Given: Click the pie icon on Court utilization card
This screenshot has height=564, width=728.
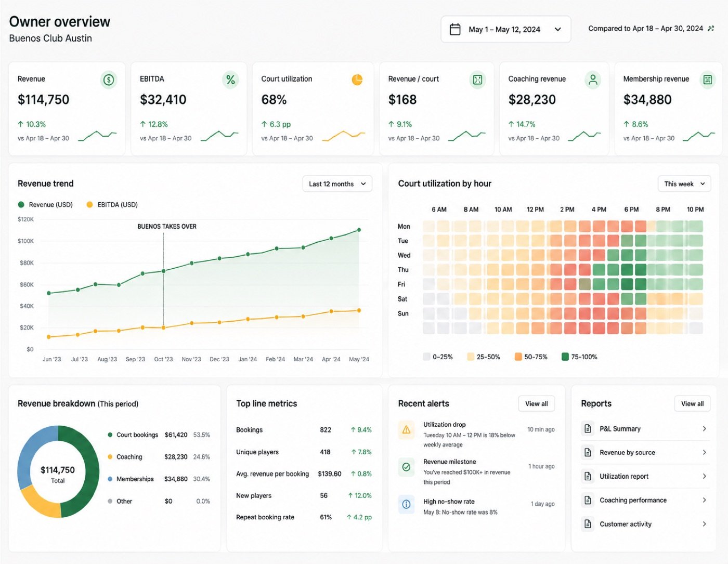Looking at the screenshot, I should click(x=357, y=80).
